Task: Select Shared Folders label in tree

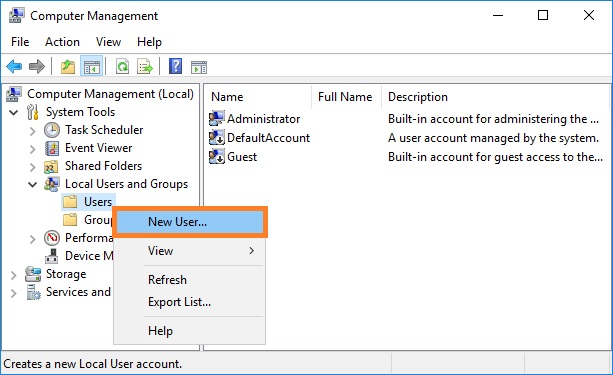Action: click(103, 166)
